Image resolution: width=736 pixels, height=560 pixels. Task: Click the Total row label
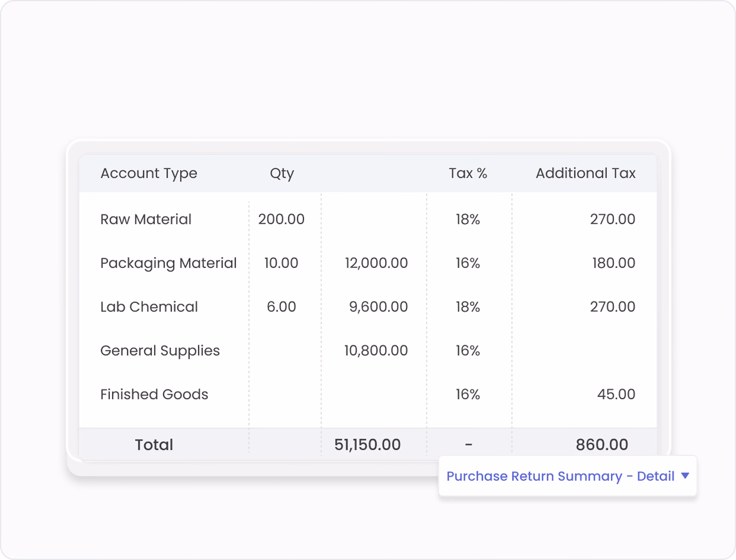click(x=154, y=445)
